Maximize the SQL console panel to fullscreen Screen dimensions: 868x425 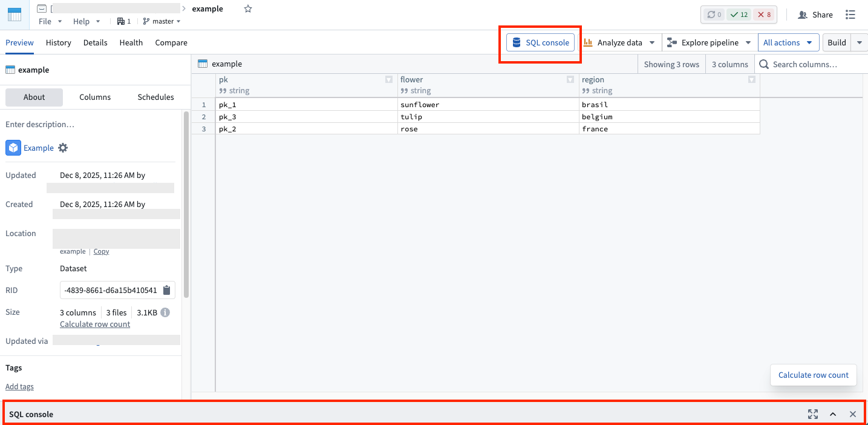(x=812, y=414)
